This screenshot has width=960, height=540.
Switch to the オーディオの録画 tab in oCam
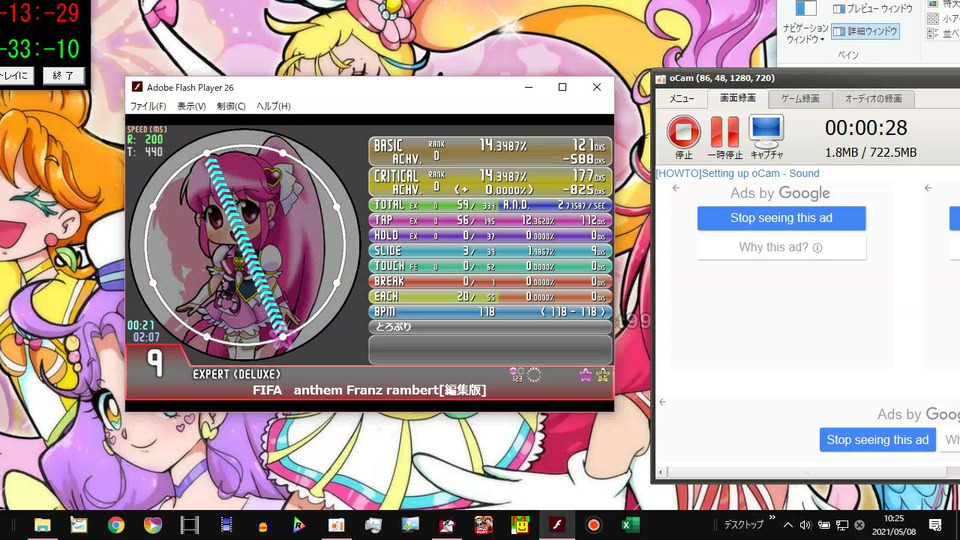(873, 99)
